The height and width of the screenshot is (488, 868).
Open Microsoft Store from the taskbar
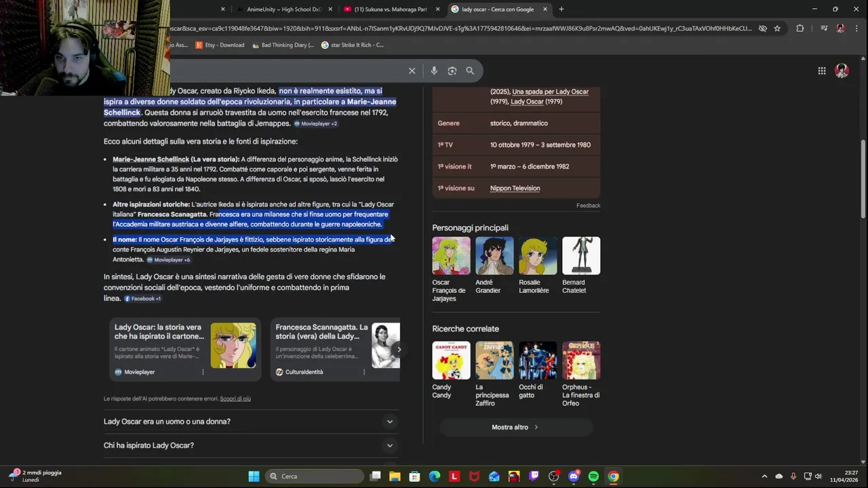coord(414,476)
